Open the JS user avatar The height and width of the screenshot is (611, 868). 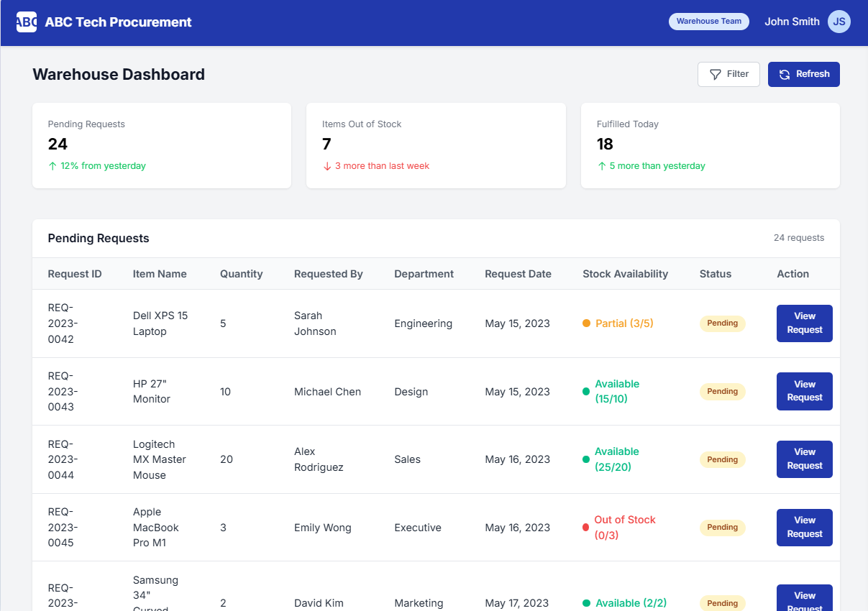click(839, 22)
